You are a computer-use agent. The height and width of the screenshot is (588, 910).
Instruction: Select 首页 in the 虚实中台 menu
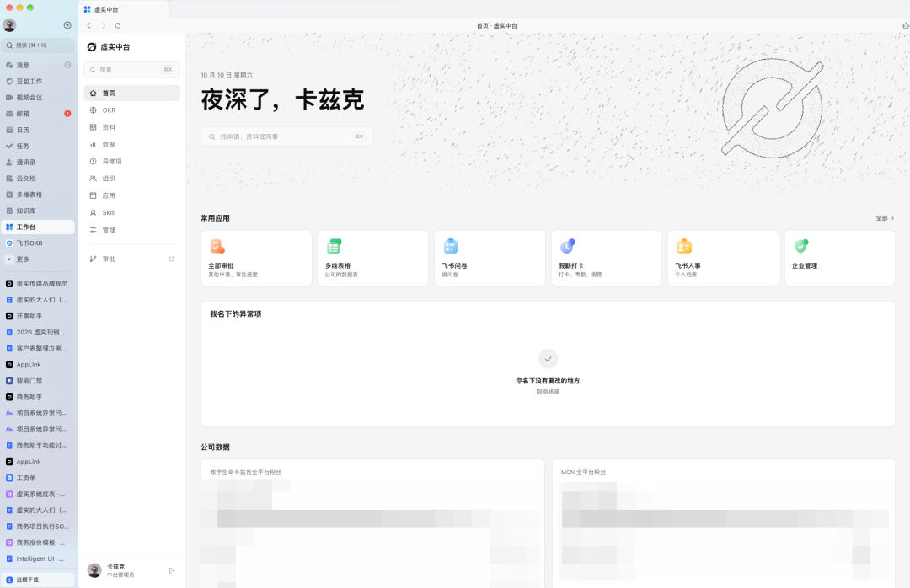pyautogui.click(x=131, y=93)
